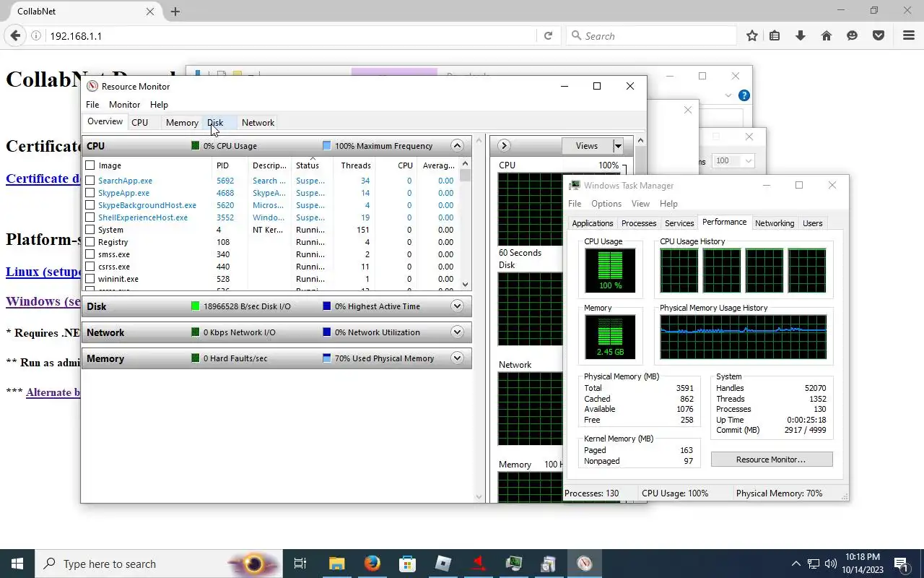Show bookmarks list icon in Firefox toolbar
The width and height of the screenshot is (924, 578).
coord(775,35)
